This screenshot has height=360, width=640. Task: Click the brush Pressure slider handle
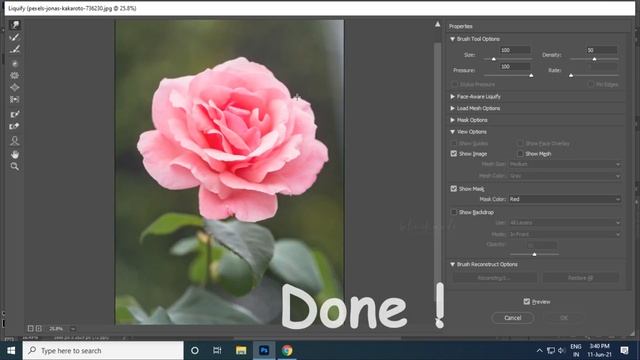pos(531,76)
